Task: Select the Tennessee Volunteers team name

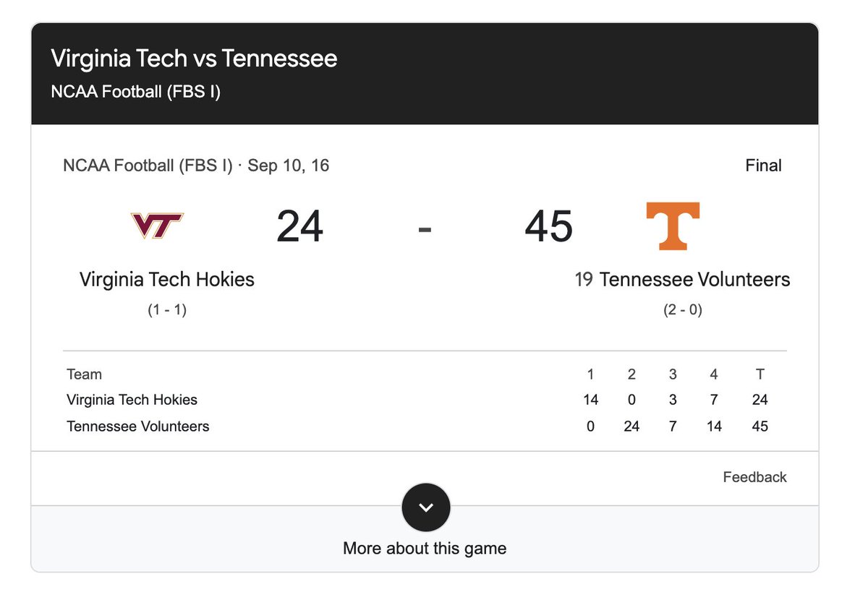Action: (x=694, y=279)
